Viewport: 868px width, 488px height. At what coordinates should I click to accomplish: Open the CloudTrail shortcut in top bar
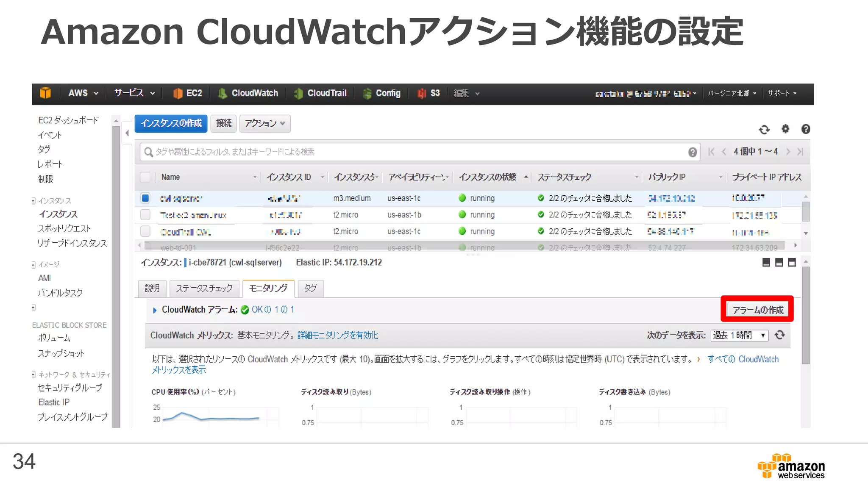tap(320, 93)
